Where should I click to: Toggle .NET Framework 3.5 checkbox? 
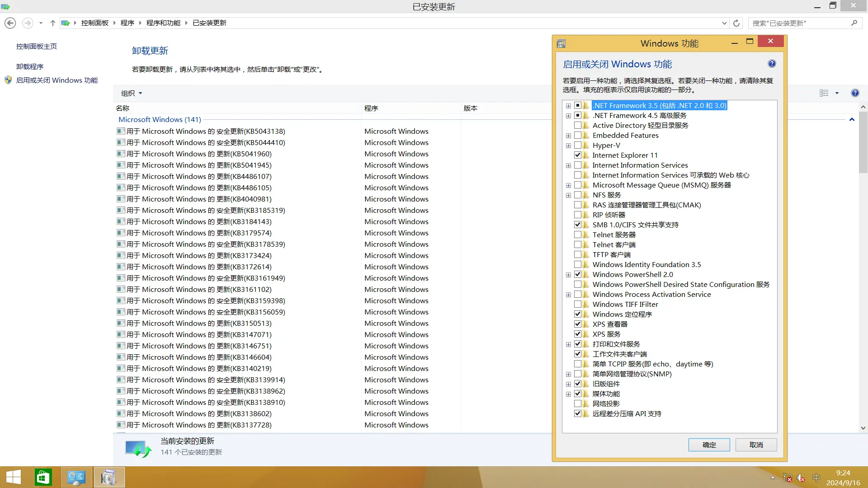[x=578, y=105]
